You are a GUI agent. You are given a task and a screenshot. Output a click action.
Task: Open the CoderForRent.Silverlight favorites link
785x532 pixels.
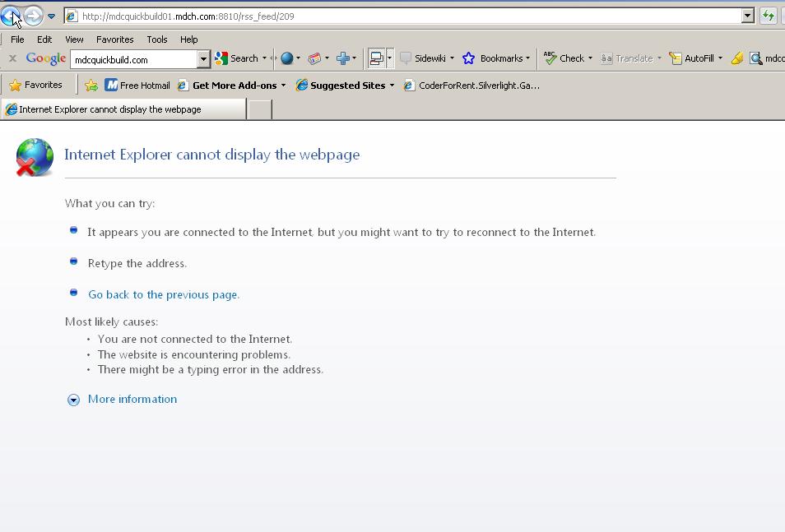472,85
